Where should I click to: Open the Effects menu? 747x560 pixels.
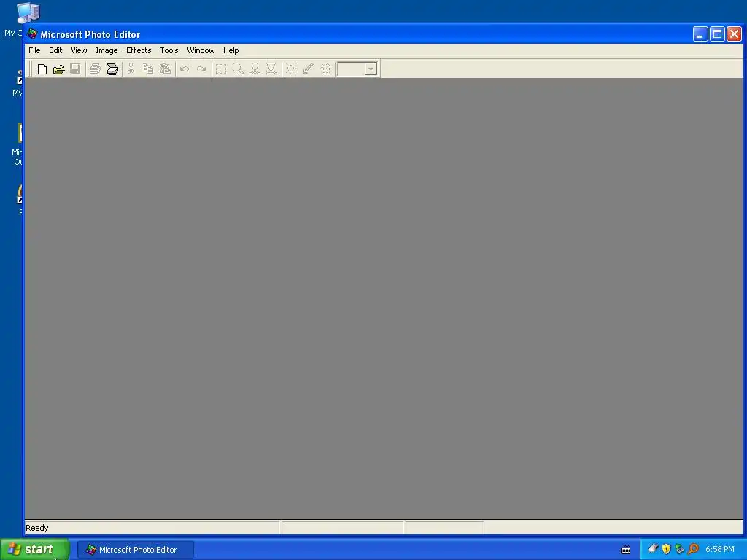(139, 50)
